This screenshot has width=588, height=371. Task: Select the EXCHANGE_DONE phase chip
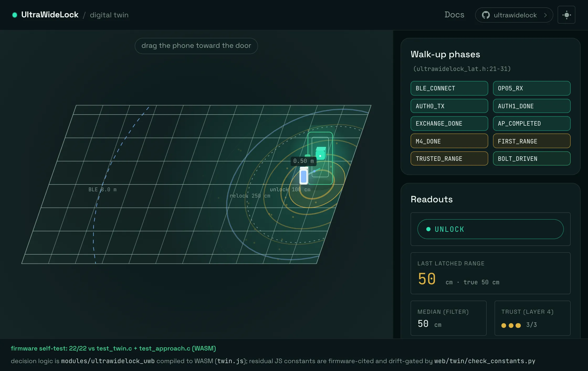tap(449, 123)
